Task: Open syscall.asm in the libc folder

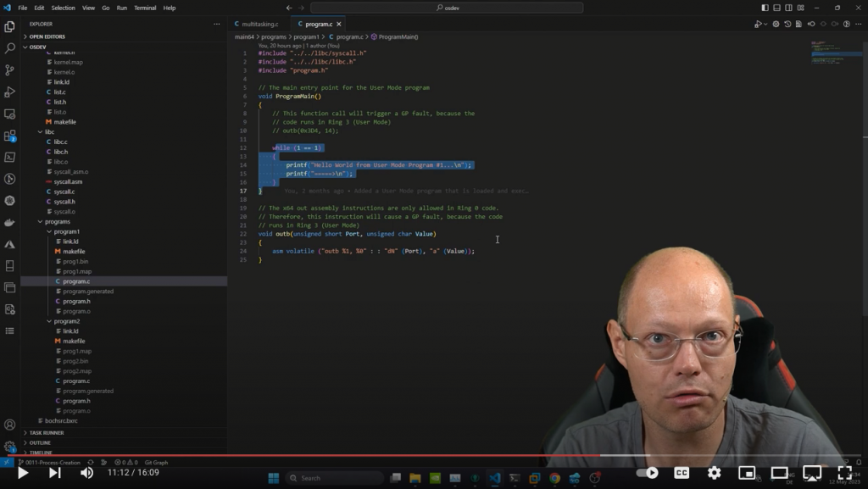Action: pos(68,181)
